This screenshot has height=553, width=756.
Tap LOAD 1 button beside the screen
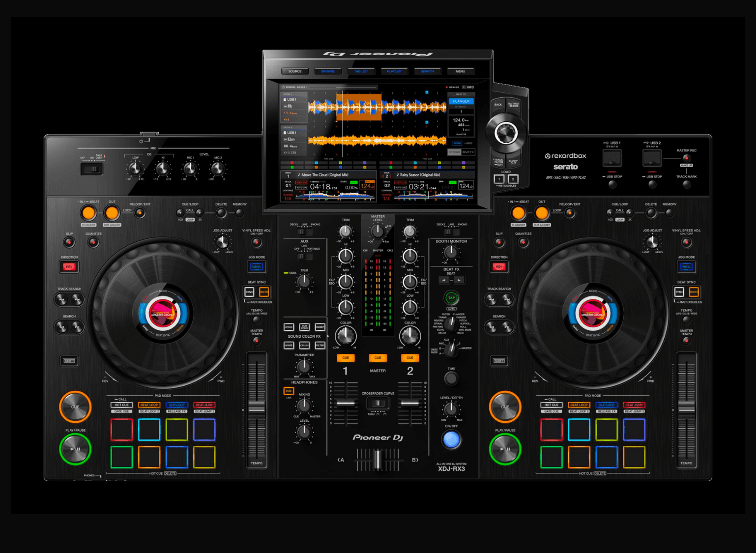[x=499, y=179]
